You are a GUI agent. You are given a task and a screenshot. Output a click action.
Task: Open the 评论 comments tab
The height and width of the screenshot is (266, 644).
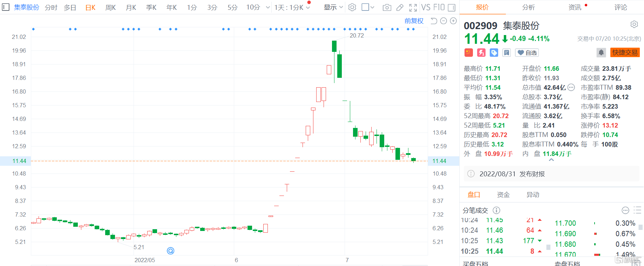coord(621,7)
